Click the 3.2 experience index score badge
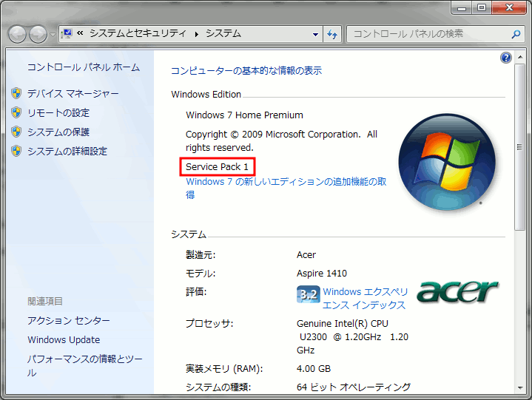The image size is (532, 400). pyautogui.click(x=308, y=294)
